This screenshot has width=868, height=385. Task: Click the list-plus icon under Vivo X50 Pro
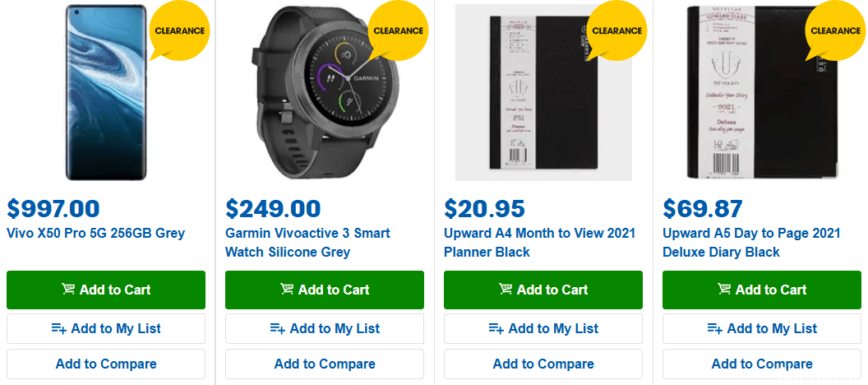[58, 328]
